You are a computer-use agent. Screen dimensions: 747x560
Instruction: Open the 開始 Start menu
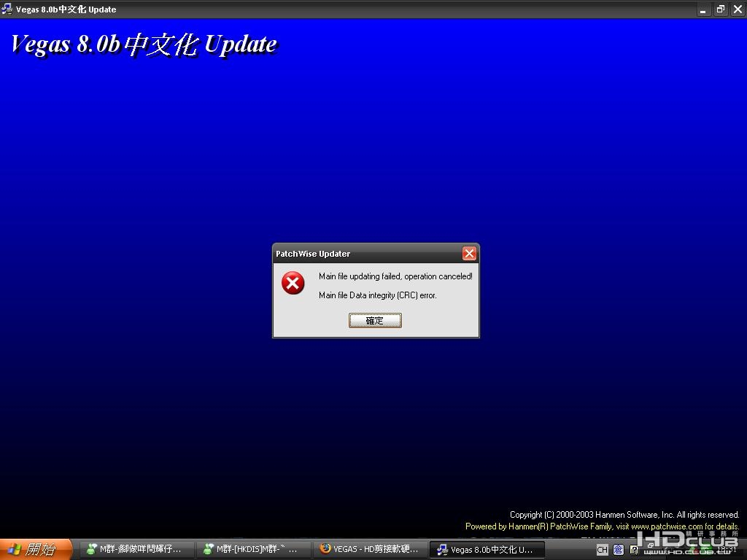(x=35, y=549)
